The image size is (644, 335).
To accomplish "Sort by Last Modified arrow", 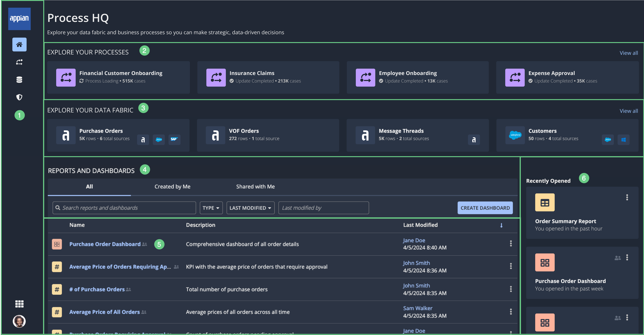I will (x=501, y=225).
